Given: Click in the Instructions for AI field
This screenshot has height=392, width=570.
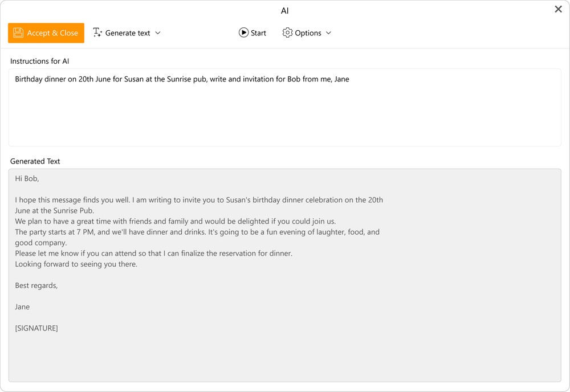Looking at the screenshot, I should pos(284,108).
